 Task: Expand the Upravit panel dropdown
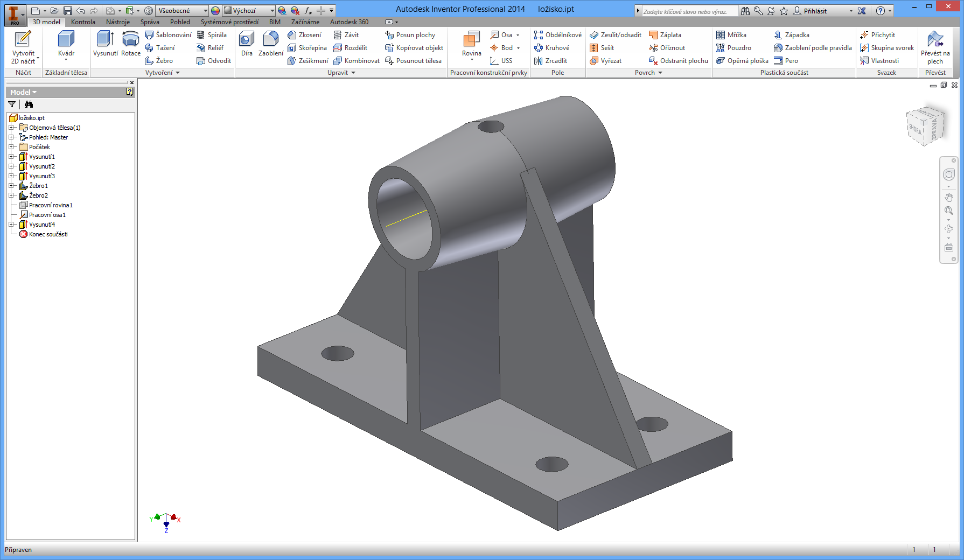(341, 73)
